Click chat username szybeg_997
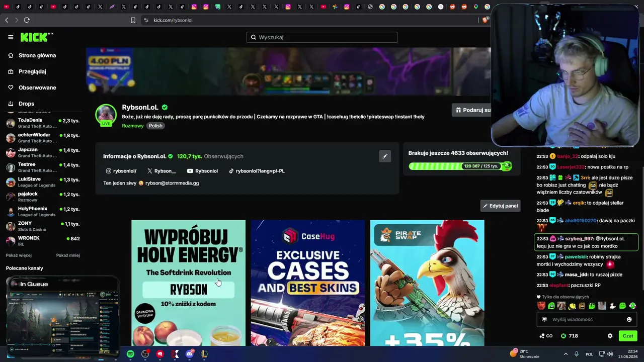 (x=580, y=239)
